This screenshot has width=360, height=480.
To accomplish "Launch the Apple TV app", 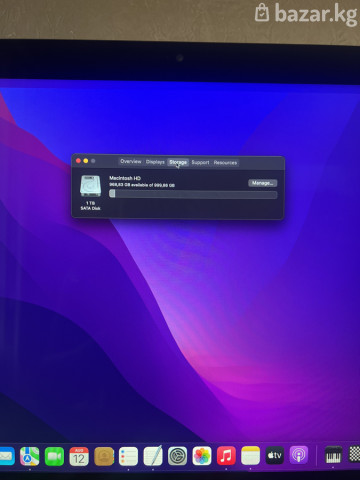I will [275, 455].
